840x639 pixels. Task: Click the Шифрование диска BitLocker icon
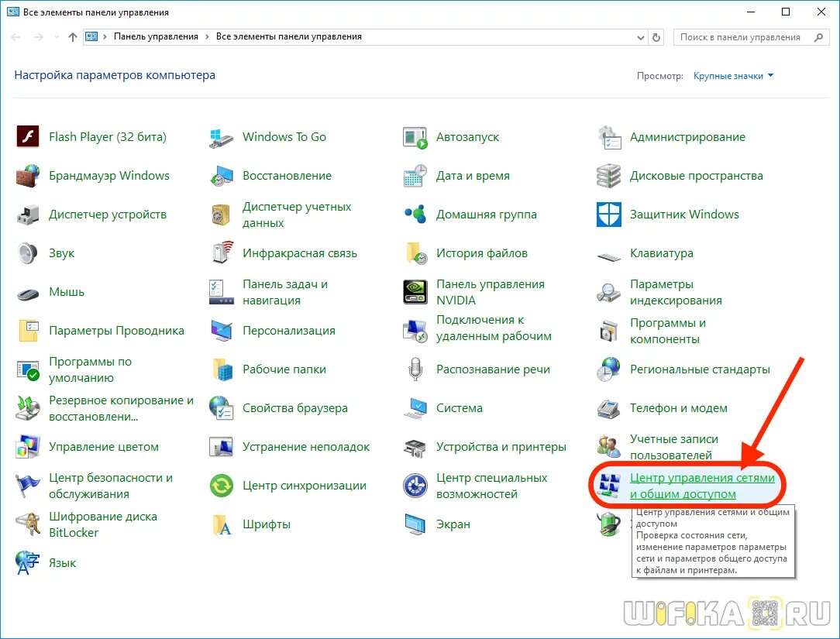pyautogui.click(x=28, y=524)
